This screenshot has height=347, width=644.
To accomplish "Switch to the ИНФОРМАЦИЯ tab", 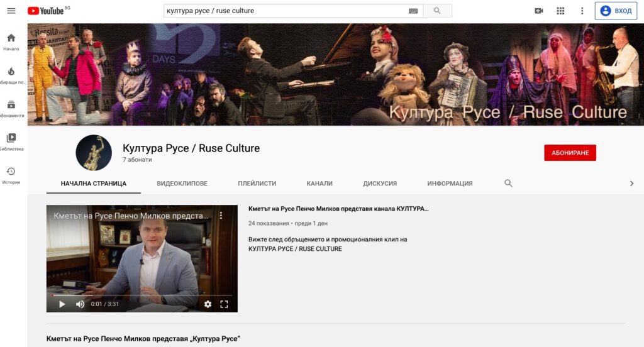I will coord(450,184).
